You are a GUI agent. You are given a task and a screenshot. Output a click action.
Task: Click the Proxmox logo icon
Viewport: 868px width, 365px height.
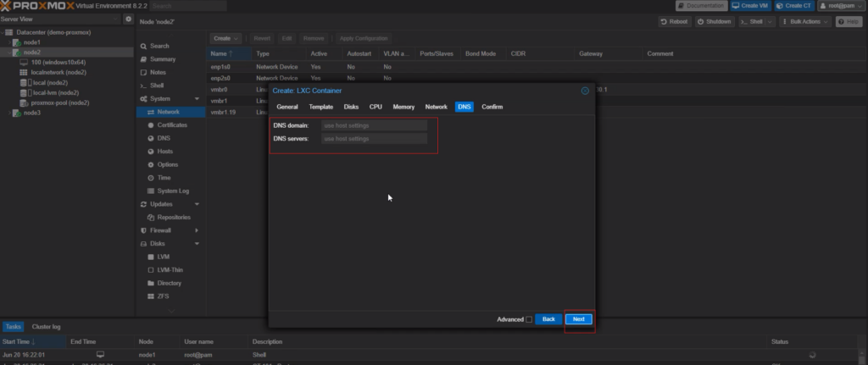coord(6,6)
